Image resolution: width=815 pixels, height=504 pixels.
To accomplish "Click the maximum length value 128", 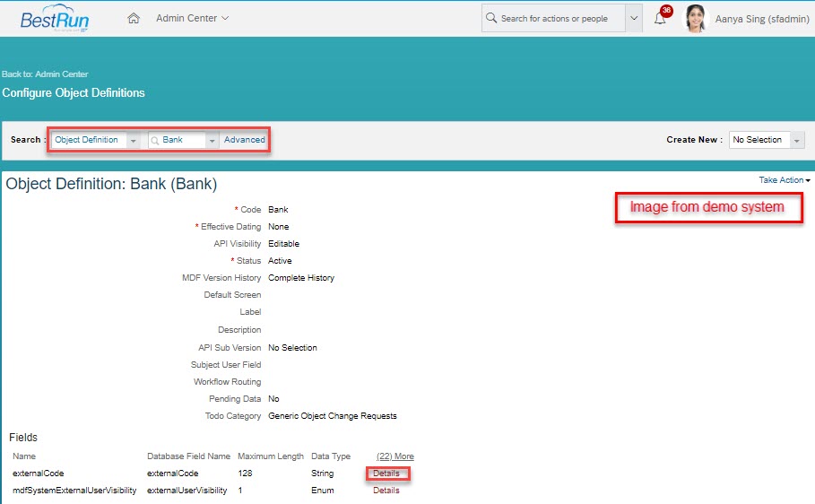I will (x=245, y=474).
